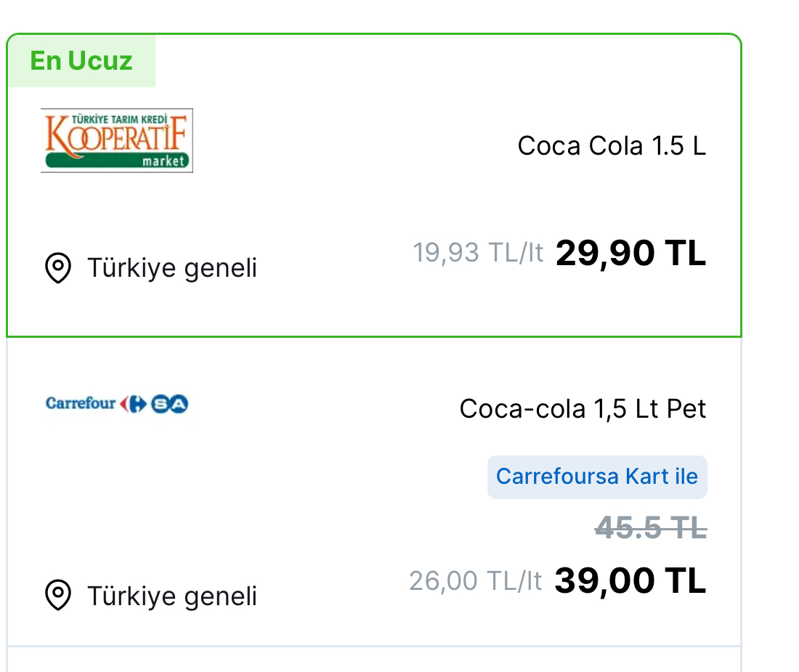799x672 pixels.
Task: Click 'Türkiye geneli' in the CarrefourSA offer
Action: (172, 596)
